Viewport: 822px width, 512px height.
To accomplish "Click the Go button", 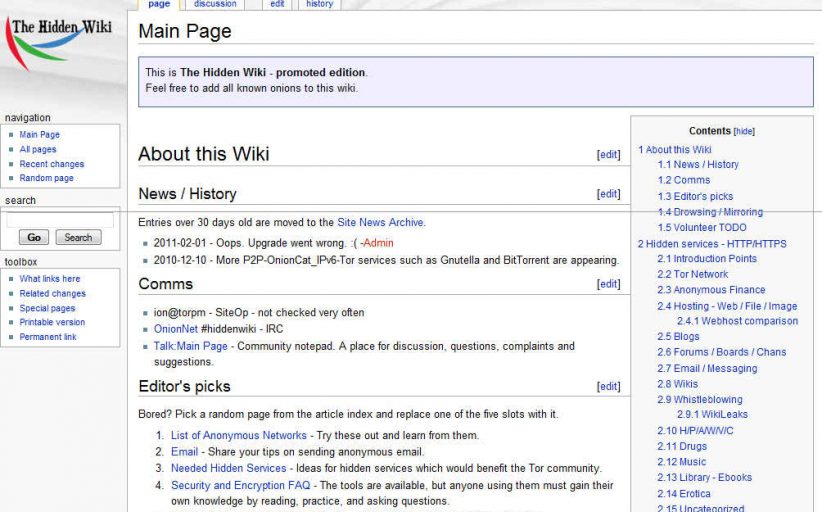I will pos(34,237).
